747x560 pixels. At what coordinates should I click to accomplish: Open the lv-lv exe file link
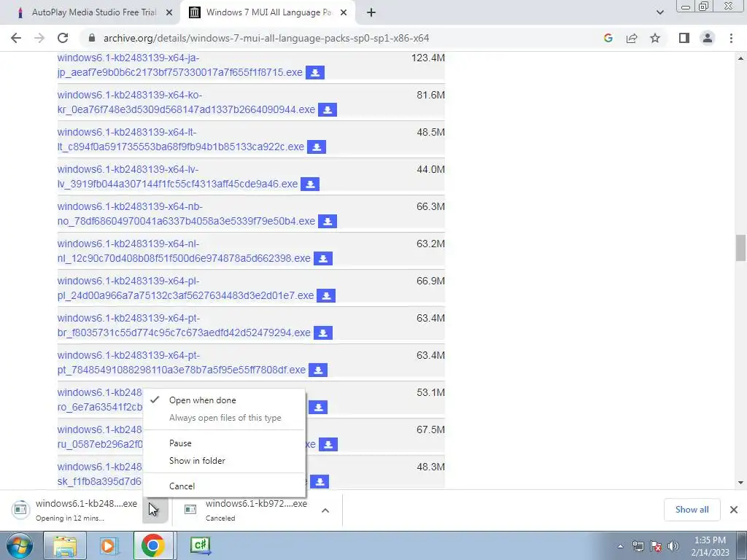pyautogui.click(x=177, y=176)
